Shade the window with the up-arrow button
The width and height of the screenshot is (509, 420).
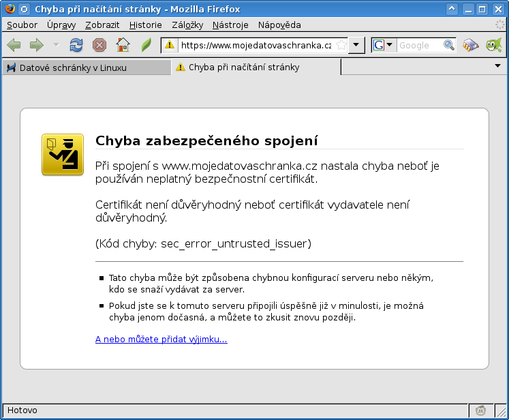point(452,9)
